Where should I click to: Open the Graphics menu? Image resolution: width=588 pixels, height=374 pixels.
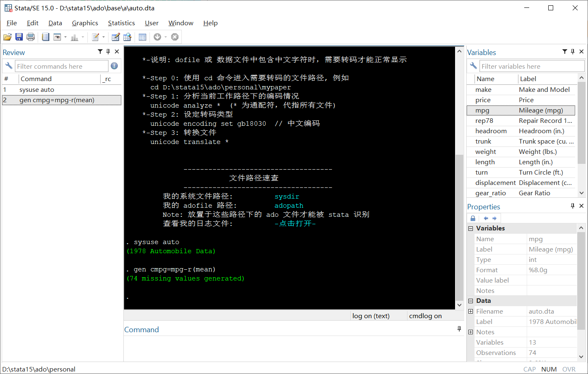click(x=85, y=23)
